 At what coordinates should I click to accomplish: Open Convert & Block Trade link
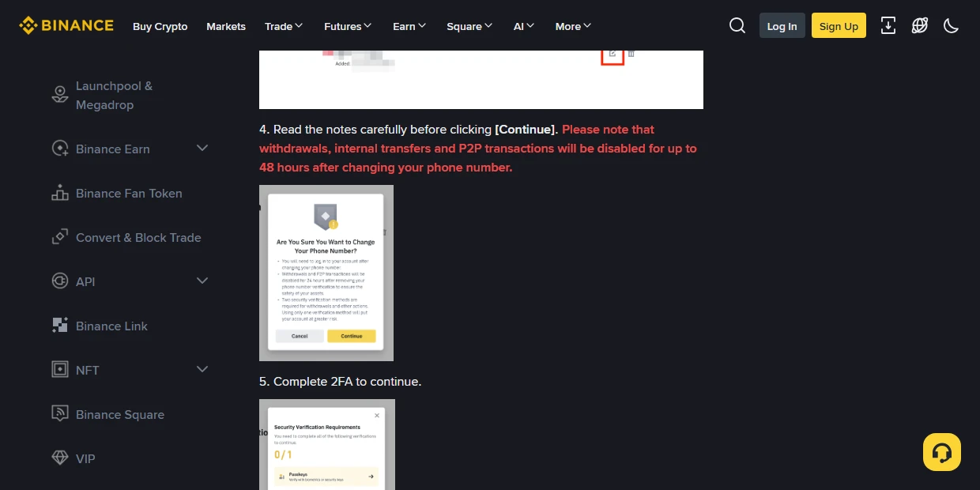coord(138,237)
